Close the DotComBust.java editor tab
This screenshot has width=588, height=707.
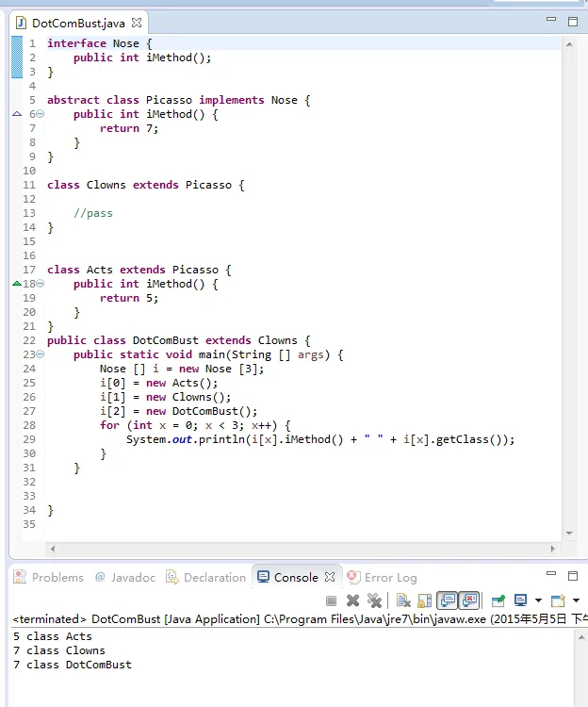coord(137,22)
